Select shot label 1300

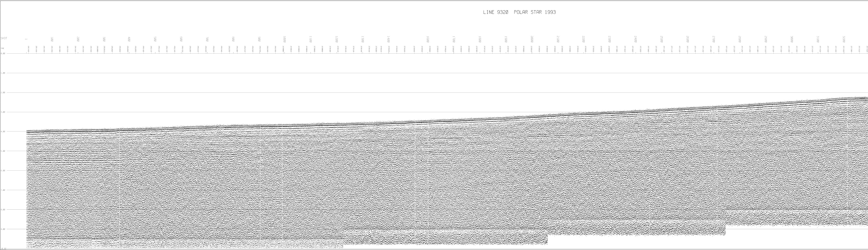[363, 39]
